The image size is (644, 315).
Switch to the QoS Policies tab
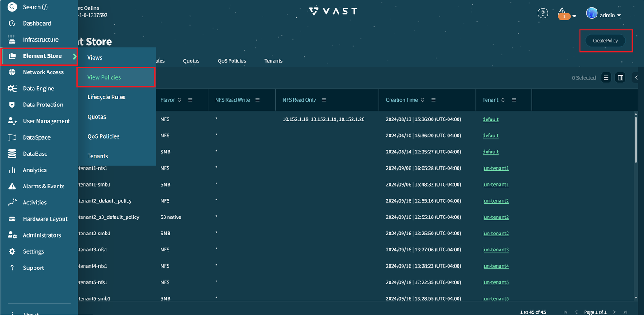tap(232, 61)
